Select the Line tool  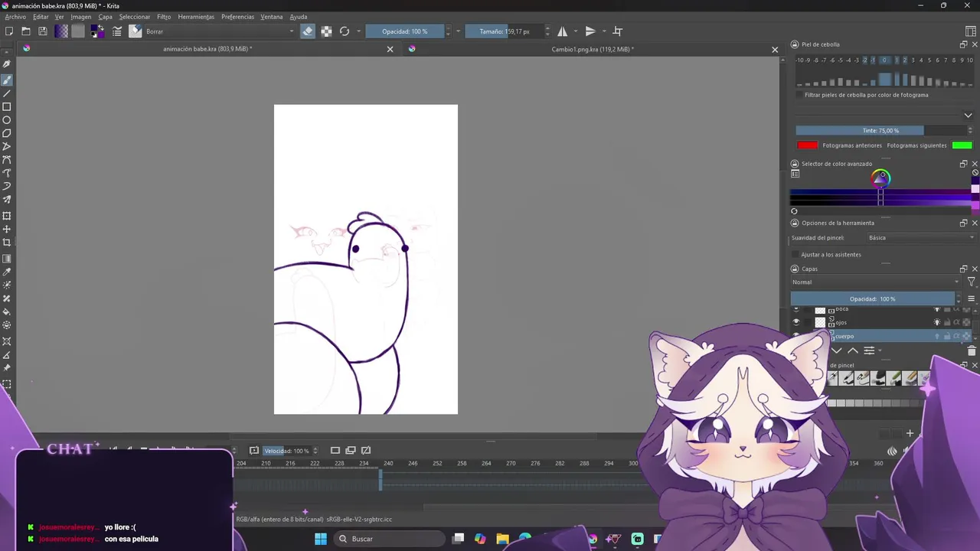pos(7,93)
